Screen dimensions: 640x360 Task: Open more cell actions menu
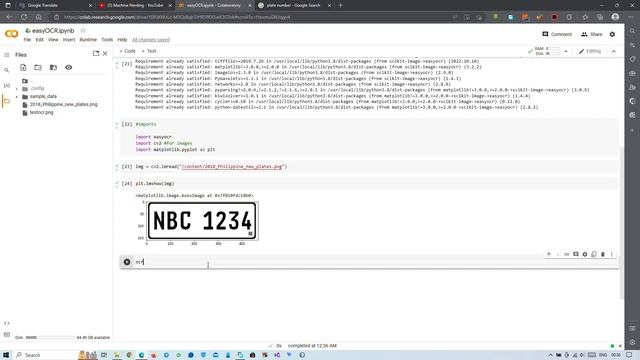click(611, 254)
